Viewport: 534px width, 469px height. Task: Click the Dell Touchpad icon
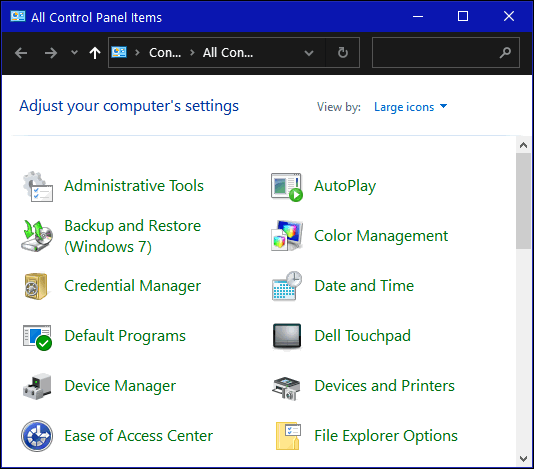[287, 336]
